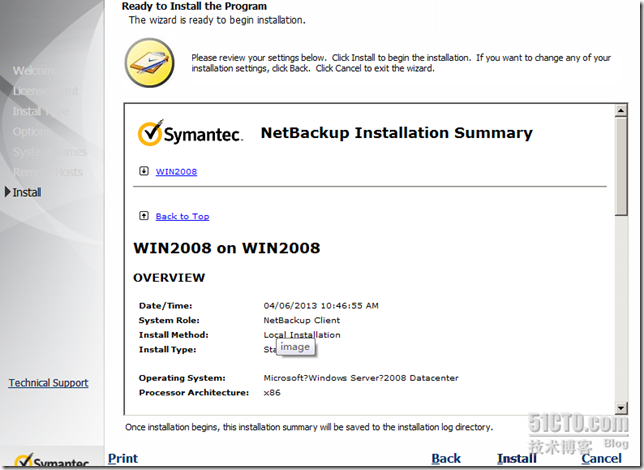Click the 'System Role:' label
The image size is (644, 470).
[169, 320]
